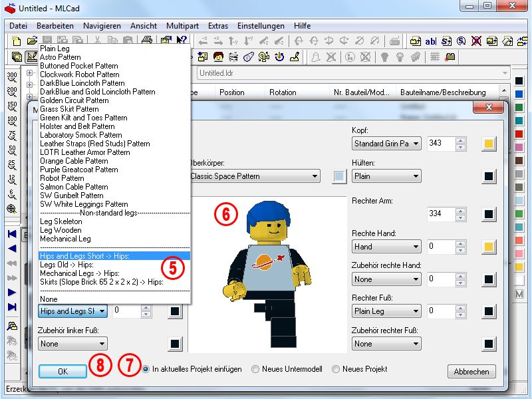The image size is (532, 399).
Task: Click the Print toolbar icon
Action: 146,41
